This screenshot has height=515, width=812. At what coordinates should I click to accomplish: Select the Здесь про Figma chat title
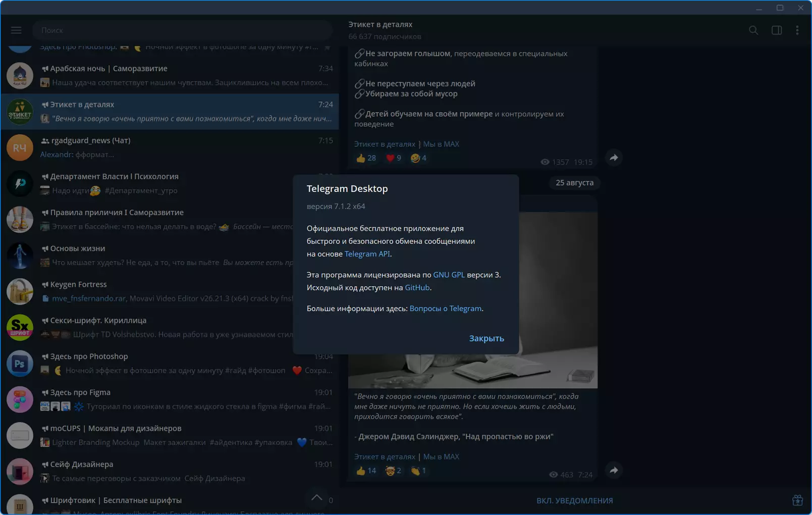tap(80, 392)
